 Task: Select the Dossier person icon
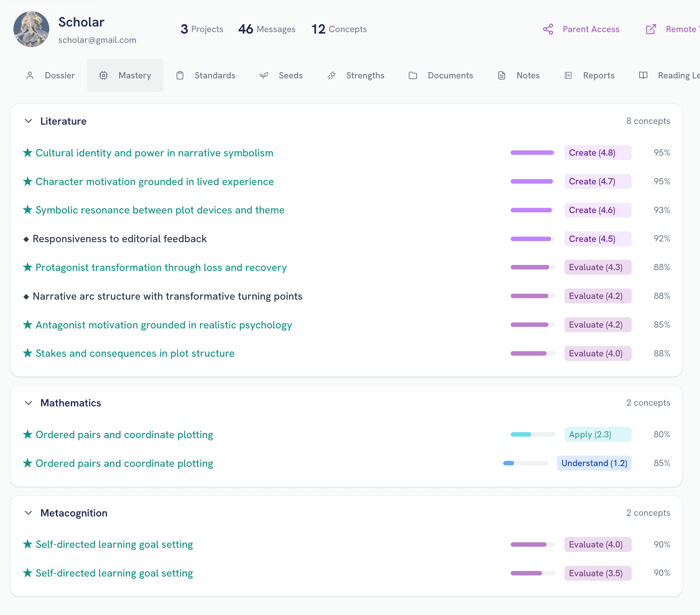tap(30, 75)
